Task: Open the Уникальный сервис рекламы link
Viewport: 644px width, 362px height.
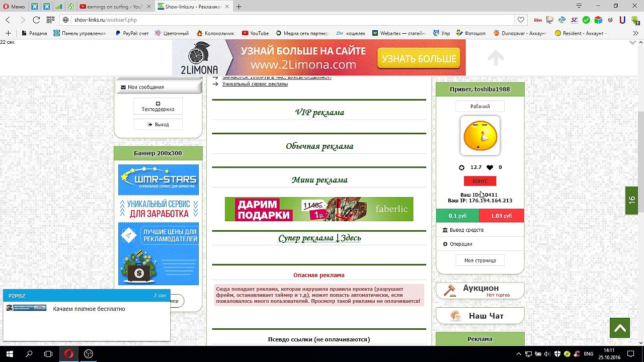Action: tap(255, 84)
